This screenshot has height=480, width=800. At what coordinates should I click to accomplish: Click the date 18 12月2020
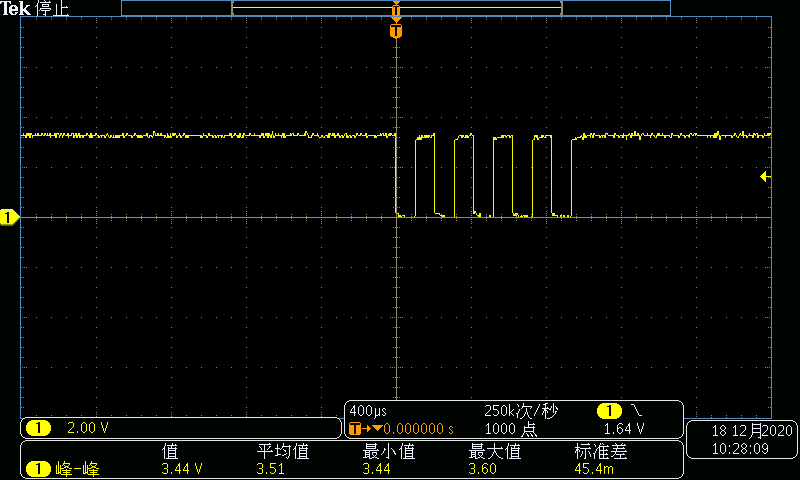pos(752,431)
